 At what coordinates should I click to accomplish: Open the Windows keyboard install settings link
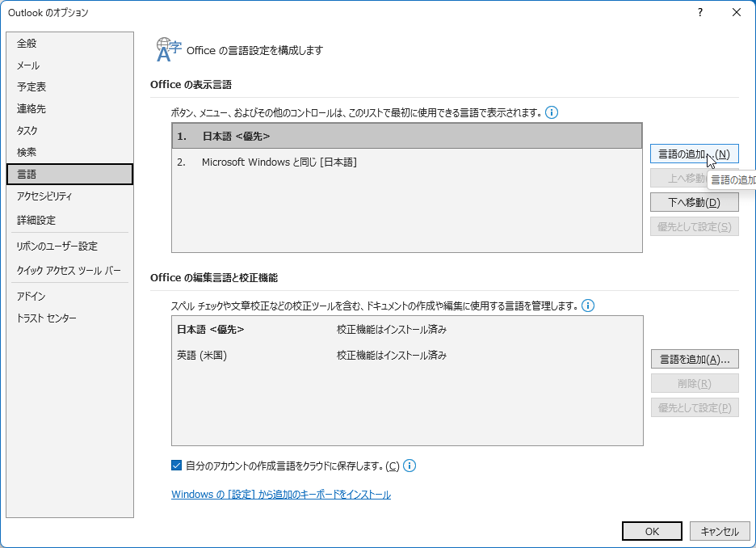coord(281,495)
